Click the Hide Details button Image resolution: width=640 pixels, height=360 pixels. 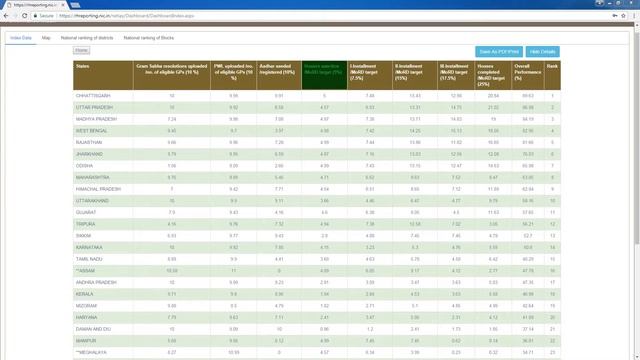point(542,52)
